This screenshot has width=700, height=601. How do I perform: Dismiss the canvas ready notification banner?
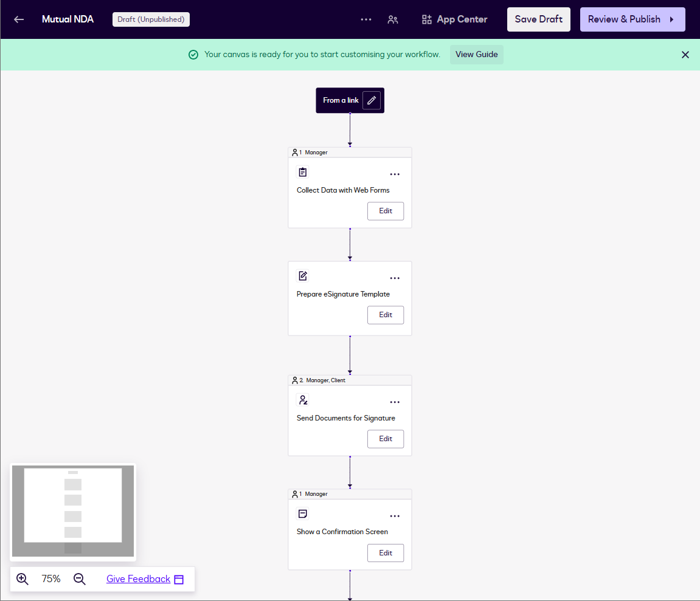click(x=685, y=55)
